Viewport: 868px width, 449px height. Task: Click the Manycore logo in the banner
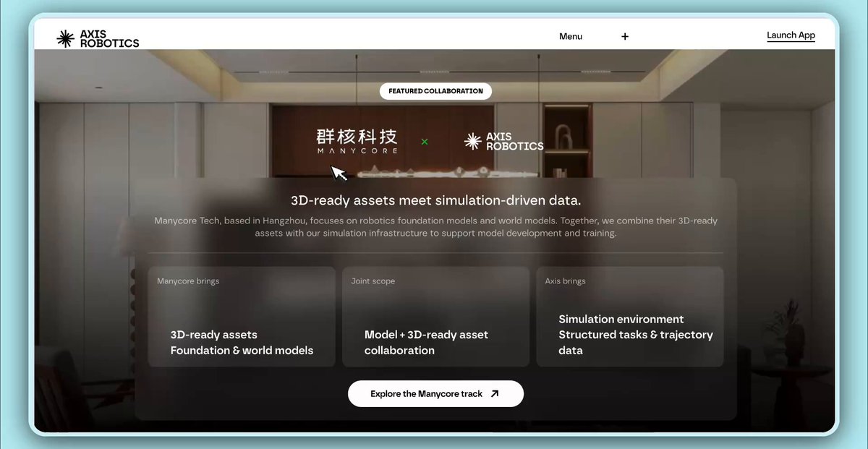click(x=357, y=142)
